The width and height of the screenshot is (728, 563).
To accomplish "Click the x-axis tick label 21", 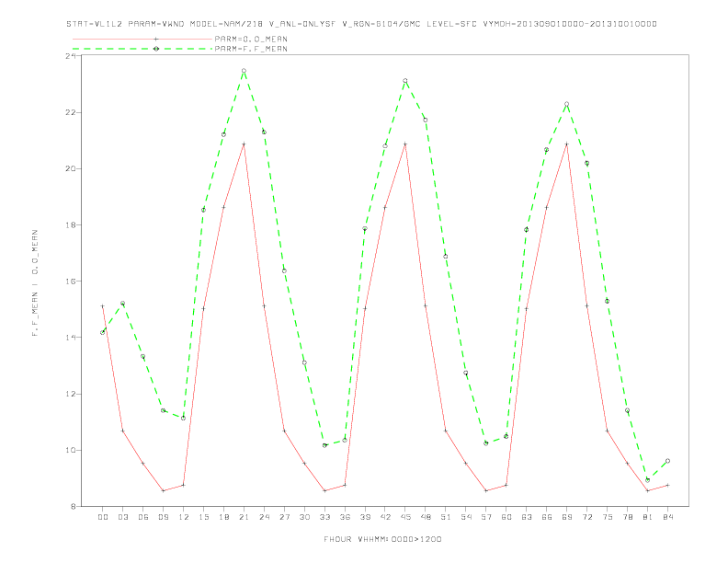I will [244, 517].
